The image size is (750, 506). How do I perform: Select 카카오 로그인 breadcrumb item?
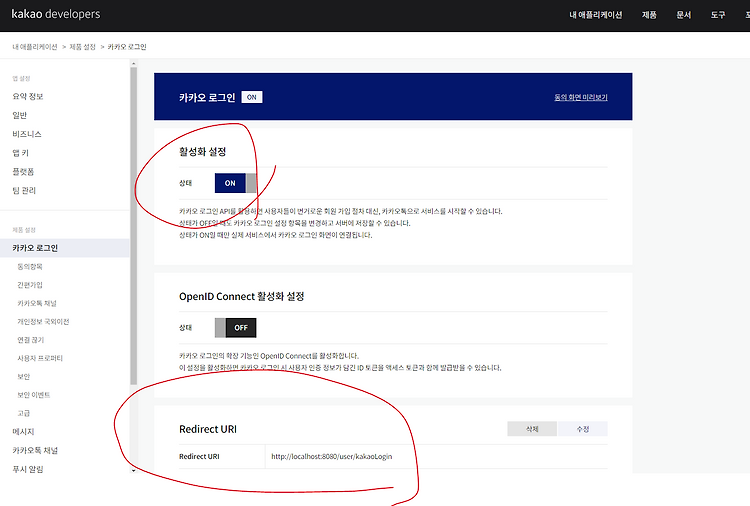(127, 47)
